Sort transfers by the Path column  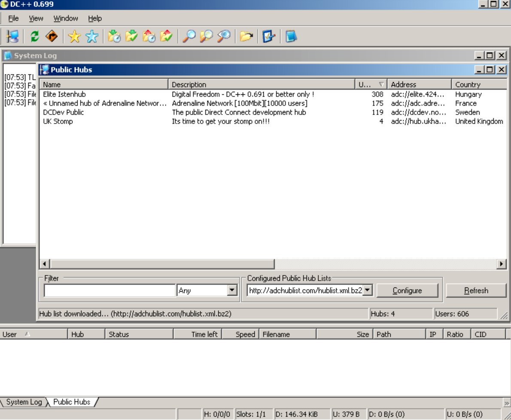coord(399,334)
